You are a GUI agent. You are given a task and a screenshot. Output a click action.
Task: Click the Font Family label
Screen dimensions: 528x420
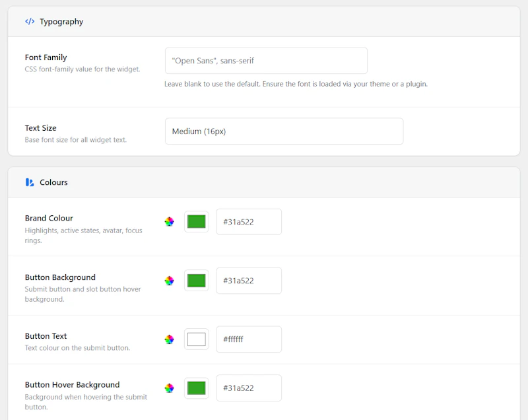point(46,57)
